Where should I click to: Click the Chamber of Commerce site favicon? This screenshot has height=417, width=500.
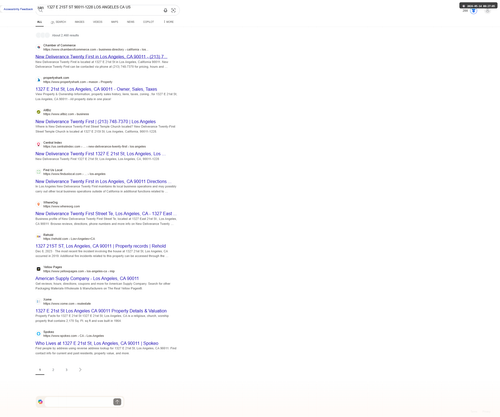38,47
